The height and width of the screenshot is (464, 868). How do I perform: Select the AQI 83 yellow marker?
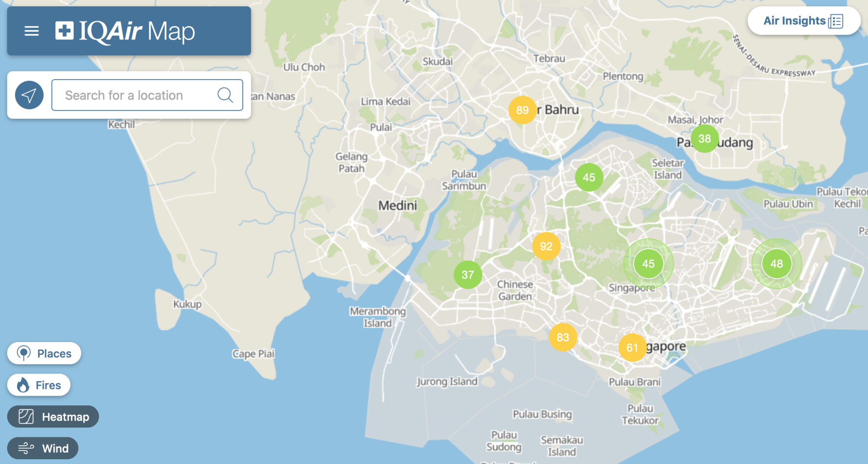point(562,337)
